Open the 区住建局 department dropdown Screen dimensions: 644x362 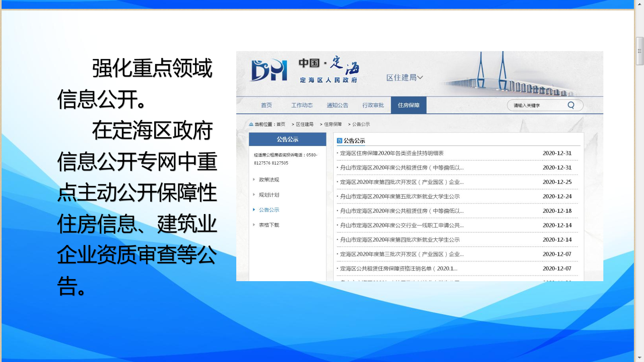pos(405,78)
